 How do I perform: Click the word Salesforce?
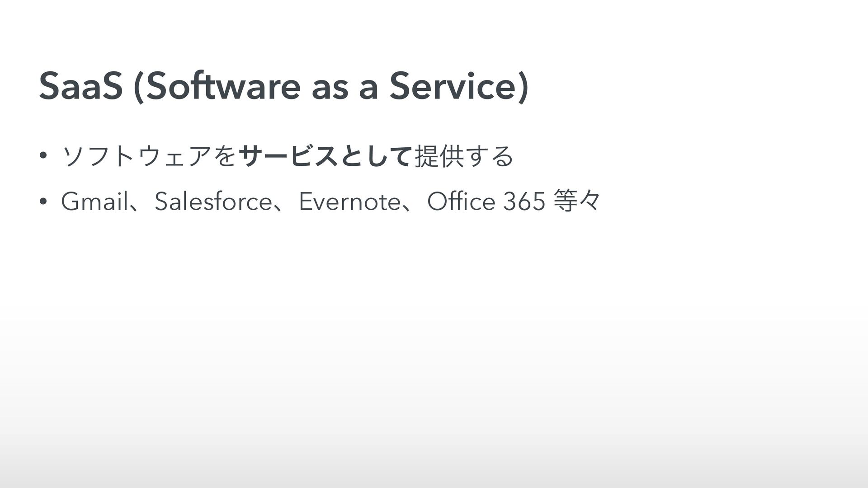pos(212,201)
